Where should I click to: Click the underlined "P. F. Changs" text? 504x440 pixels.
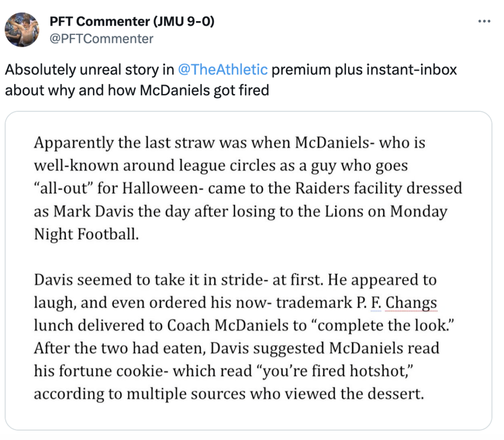pyautogui.click(x=397, y=303)
